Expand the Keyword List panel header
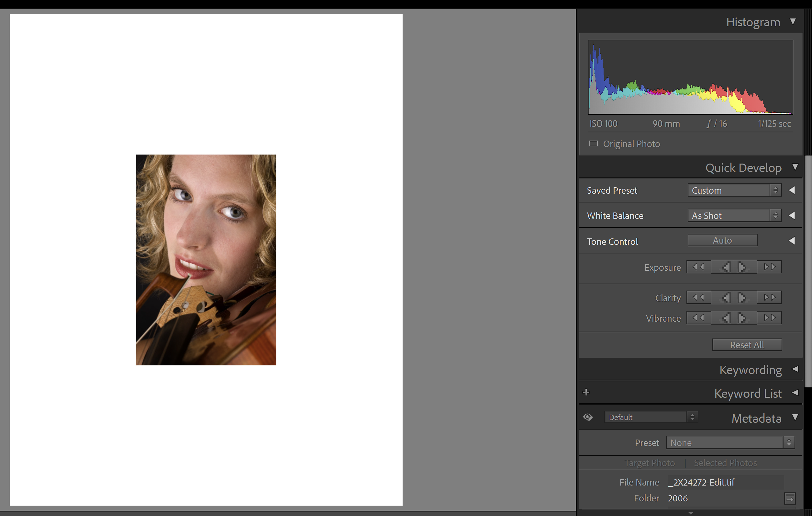Viewport: 812px width, 516px height. coord(748,393)
